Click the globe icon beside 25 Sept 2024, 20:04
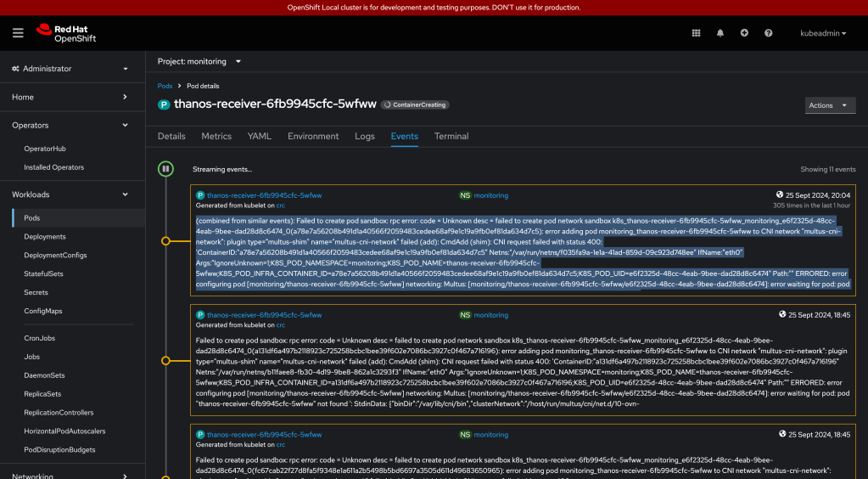The image size is (868, 479). [780, 194]
